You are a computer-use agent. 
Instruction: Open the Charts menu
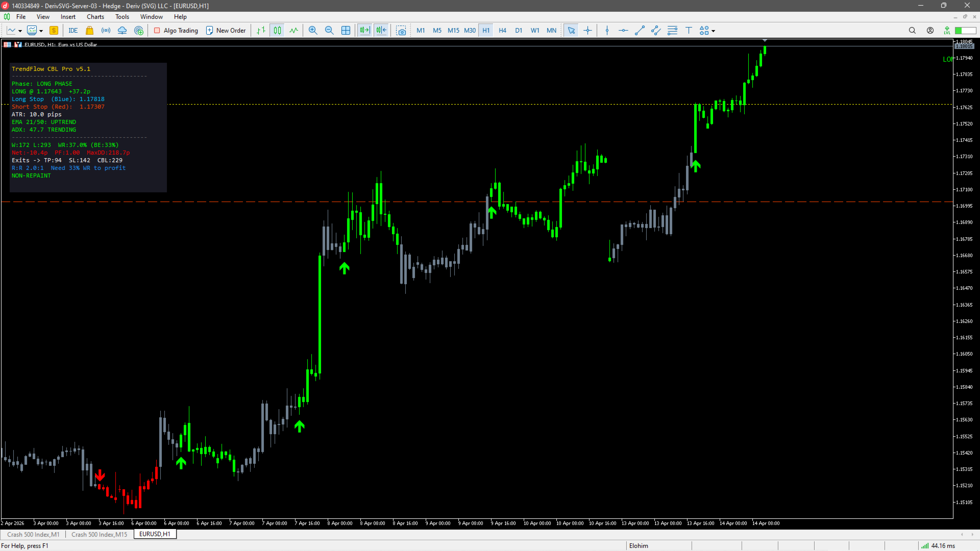(x=95, y=17)
